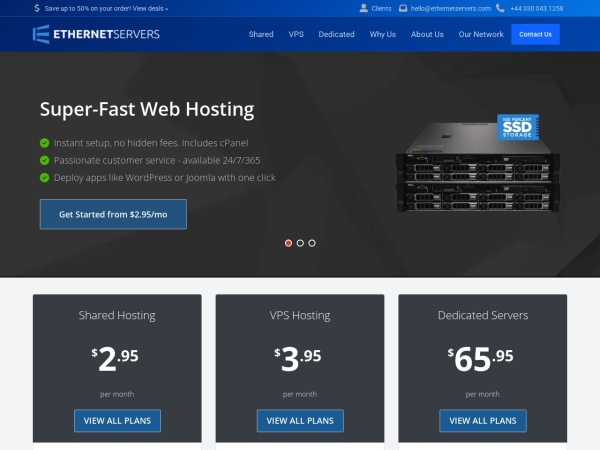The width and height of the screenshot is (600, 450).
Task: Select the second carousel slide dot
Action: [x=300, y=243]
